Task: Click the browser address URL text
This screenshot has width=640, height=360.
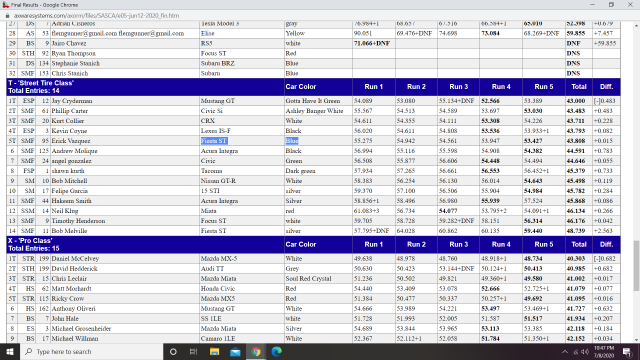Action: click(x=96, y=16)
